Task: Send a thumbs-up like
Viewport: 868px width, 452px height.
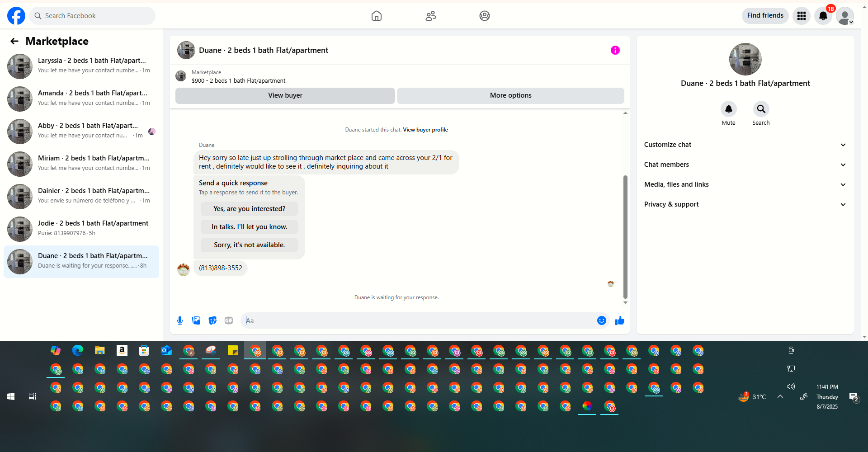Action: [x=620, y=320]
